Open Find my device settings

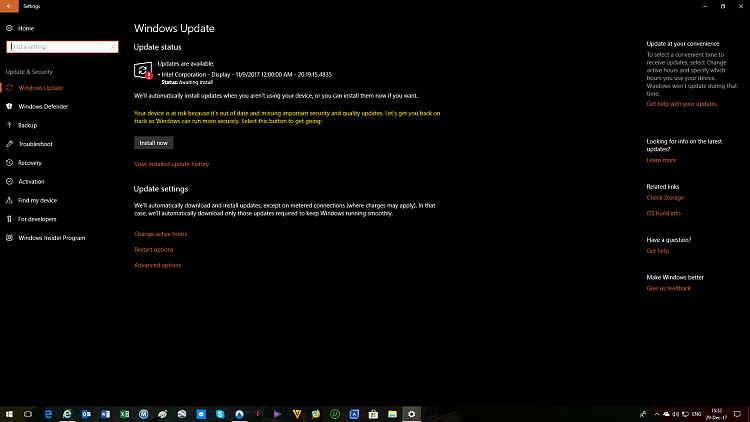[37, 200]
